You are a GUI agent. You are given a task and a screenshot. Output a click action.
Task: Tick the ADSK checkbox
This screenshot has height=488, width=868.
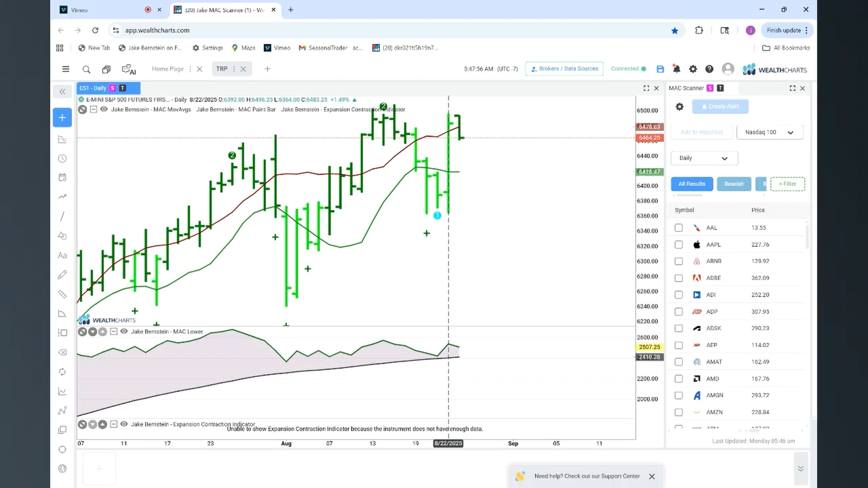coord(679,328)
